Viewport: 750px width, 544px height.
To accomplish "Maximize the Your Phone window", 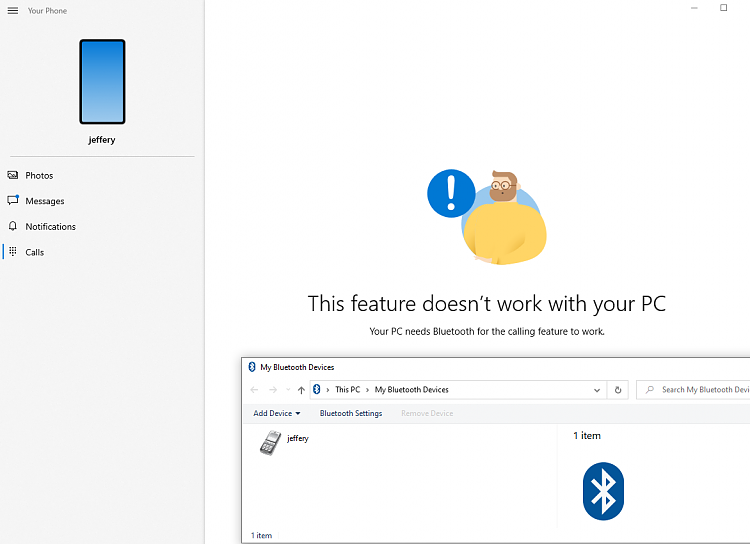I will tap(724, 8).
